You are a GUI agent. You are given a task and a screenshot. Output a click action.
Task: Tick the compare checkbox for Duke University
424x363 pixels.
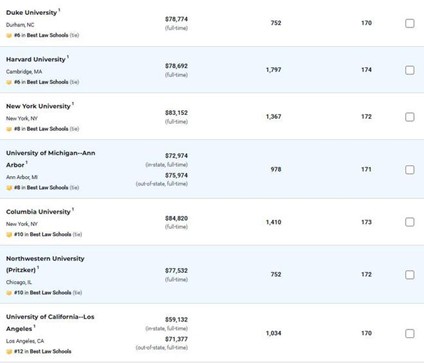pyautogui.click(x=410, y=23)
